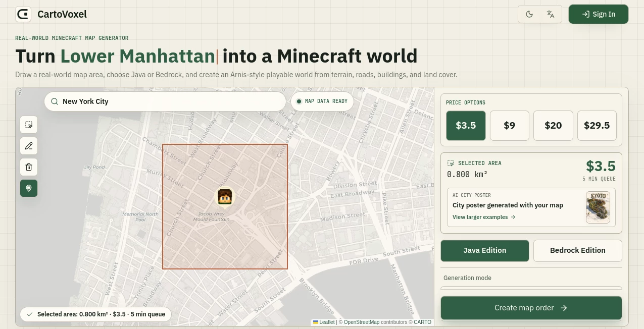Click the Jacob Wrey Mould Fountain label
The image size is (644, 329).
(212, 217)
